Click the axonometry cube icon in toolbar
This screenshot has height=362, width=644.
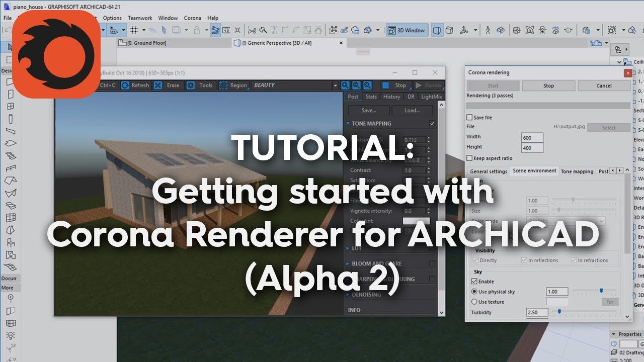pyautogui.click(x=450, y=30)
